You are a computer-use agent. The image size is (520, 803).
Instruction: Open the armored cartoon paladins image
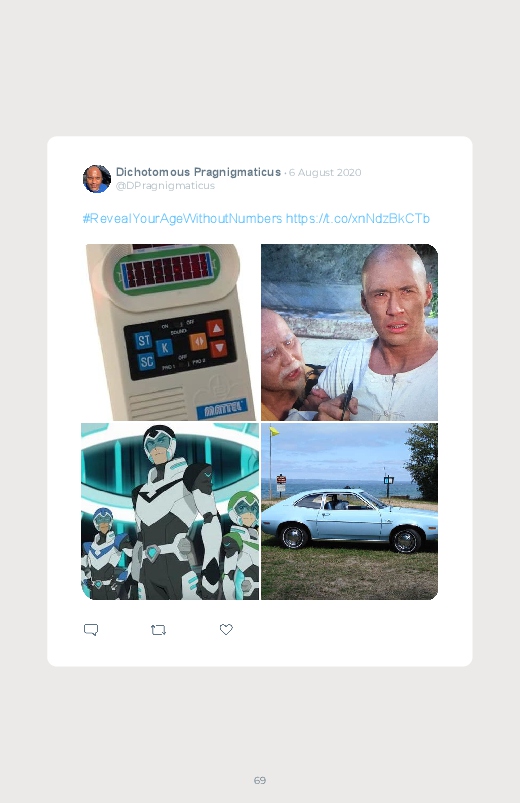coord(170,511)
